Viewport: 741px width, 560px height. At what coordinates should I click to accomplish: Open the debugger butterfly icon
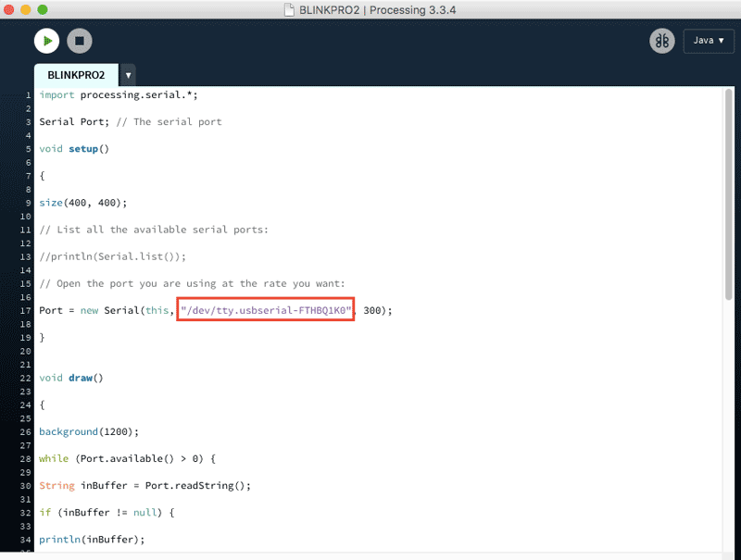click(x=662, y=41)
